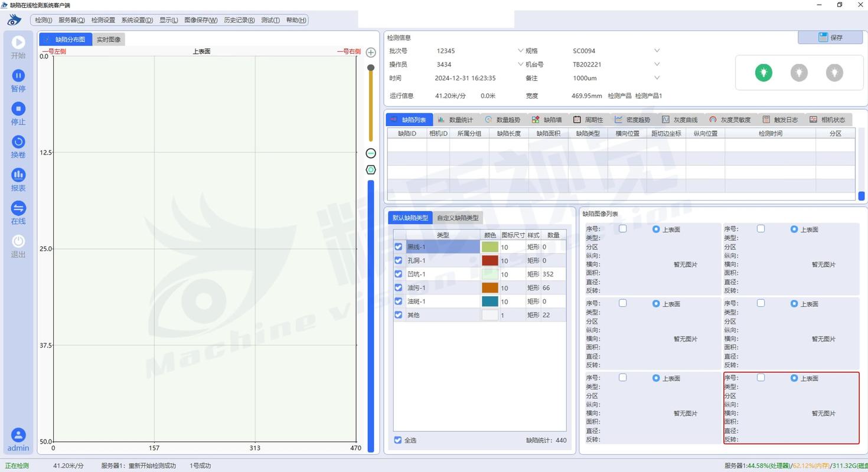
Task: Expand the 批次号 dropdown arrow
Action: (x=520, y=51)
